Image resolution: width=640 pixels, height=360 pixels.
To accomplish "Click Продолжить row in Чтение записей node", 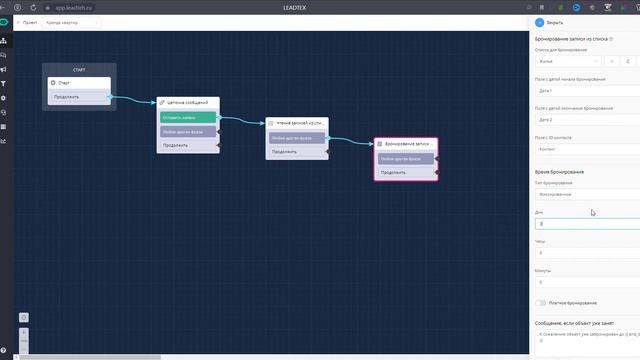I will click(297, 152).
